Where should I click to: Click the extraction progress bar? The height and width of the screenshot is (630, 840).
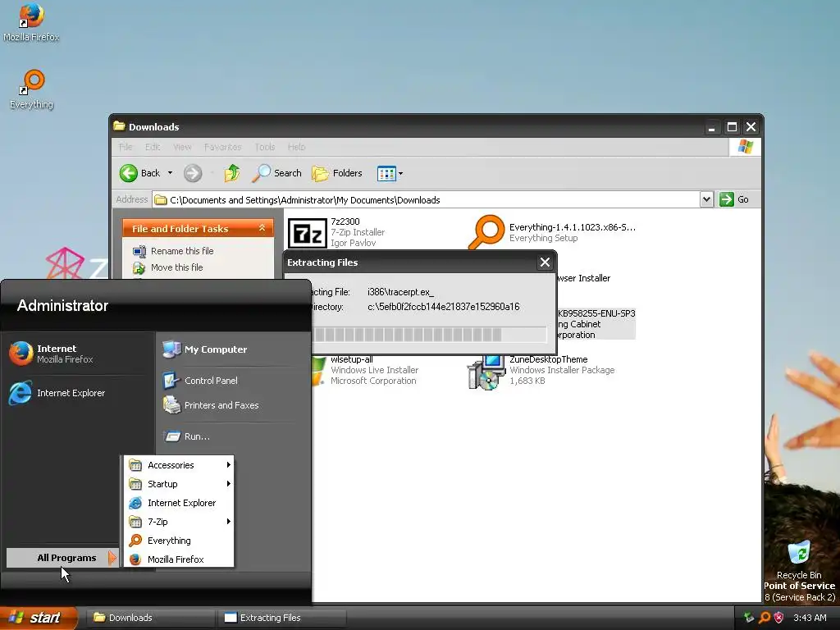pos(428,335)
